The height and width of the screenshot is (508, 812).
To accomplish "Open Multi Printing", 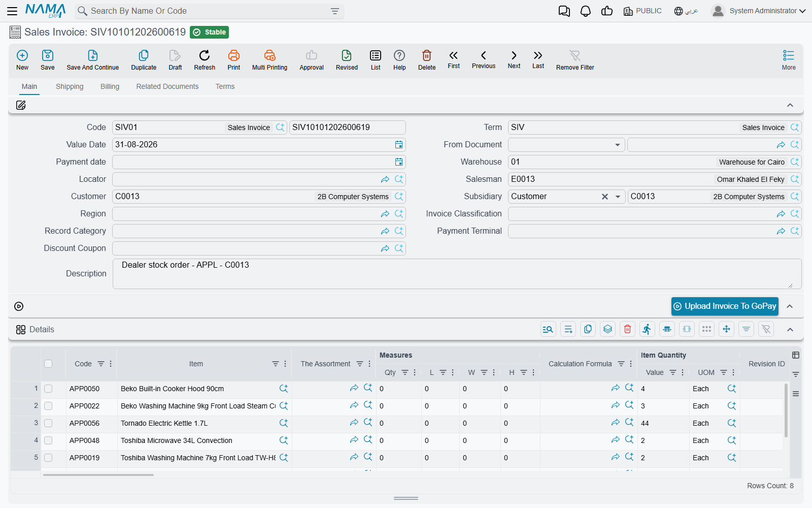I will (x=269, y=60).
